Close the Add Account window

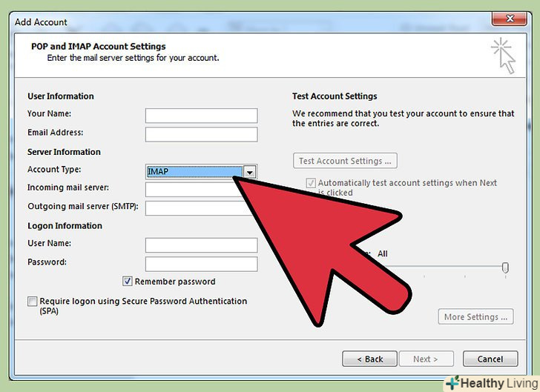coord(510,19)
